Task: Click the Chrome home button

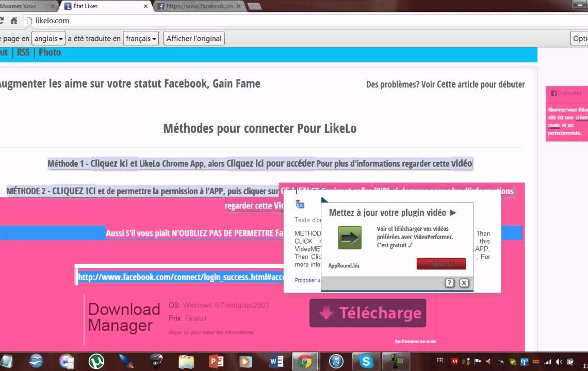Action: [14, 21]
